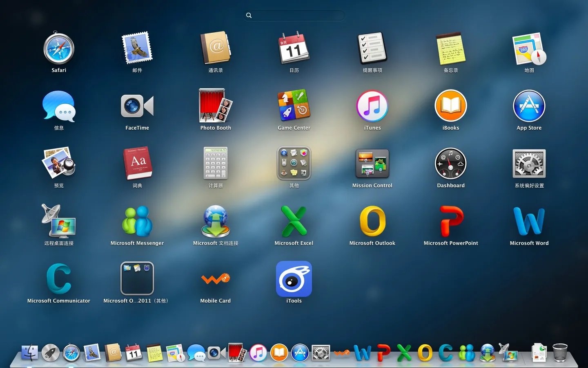588x368 pixels.
Task: Open Microsoft Communicator
Action: click(59, 280)
